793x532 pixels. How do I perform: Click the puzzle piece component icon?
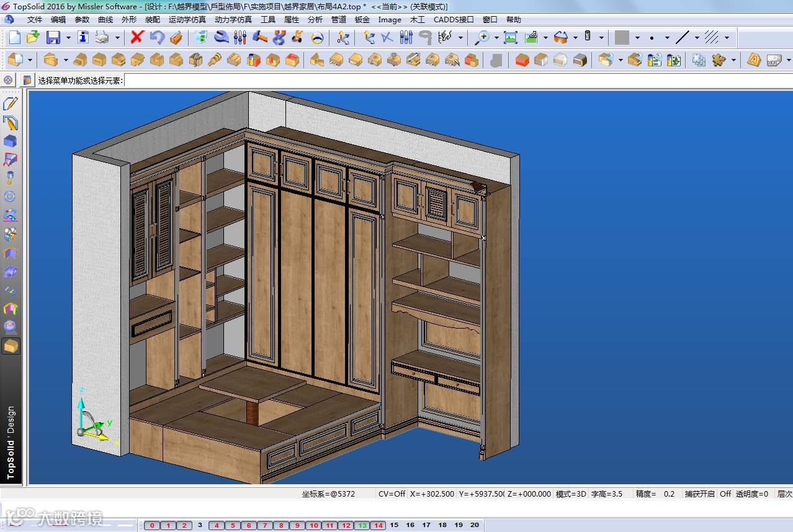pos(719,60)
